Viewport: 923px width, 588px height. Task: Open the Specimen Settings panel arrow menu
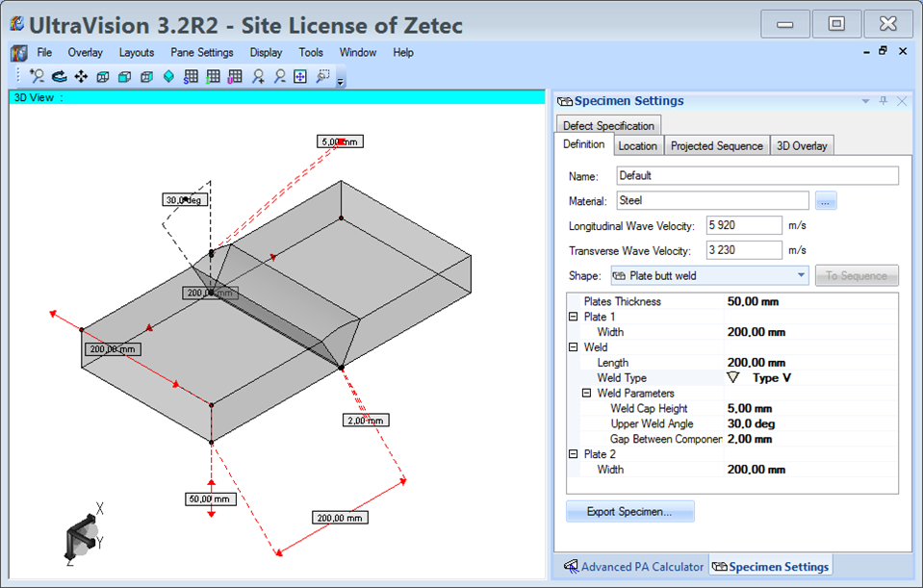tap(864, 100)
